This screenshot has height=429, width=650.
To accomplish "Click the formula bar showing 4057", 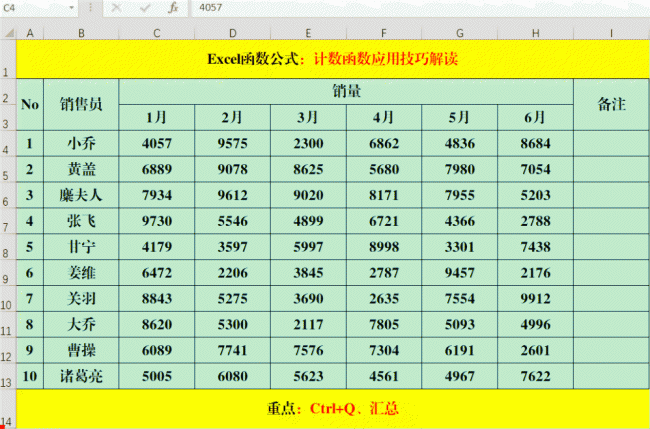I will click(x=420, y=8).
